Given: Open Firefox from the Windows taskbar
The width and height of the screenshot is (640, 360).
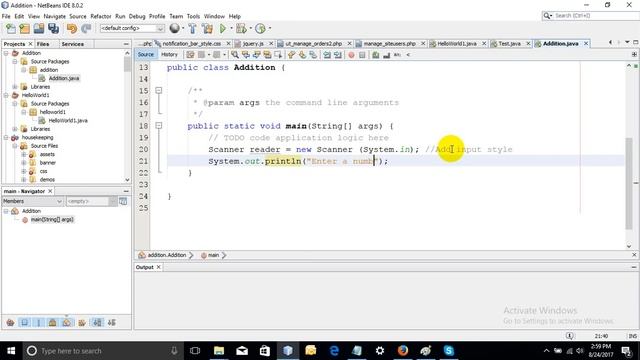Looking at the screenshot, I should point(403,351).
